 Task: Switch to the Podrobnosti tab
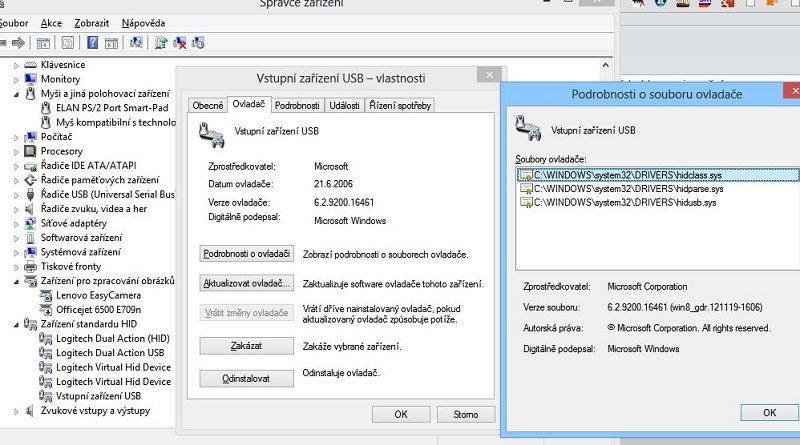click(297, 106)
